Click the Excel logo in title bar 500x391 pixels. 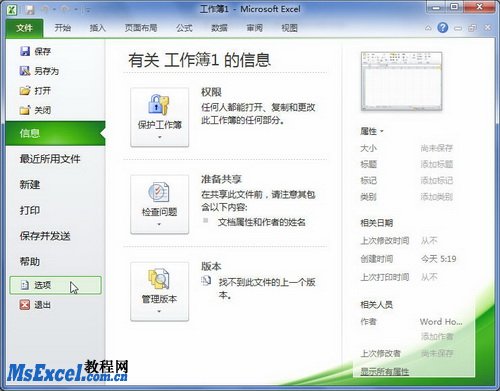click(12, 9)
